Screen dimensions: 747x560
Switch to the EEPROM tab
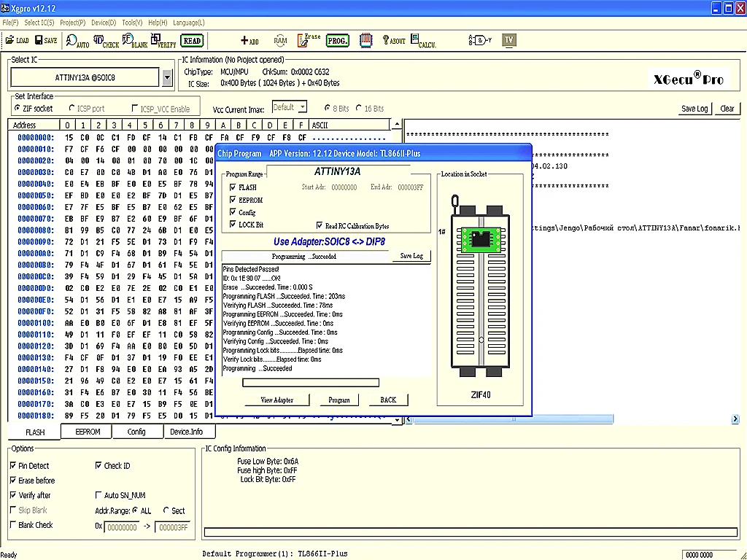point(88,432)
